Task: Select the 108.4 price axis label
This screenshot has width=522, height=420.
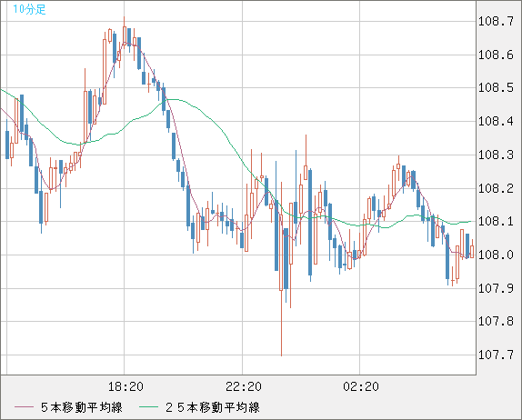Action: 496,121
